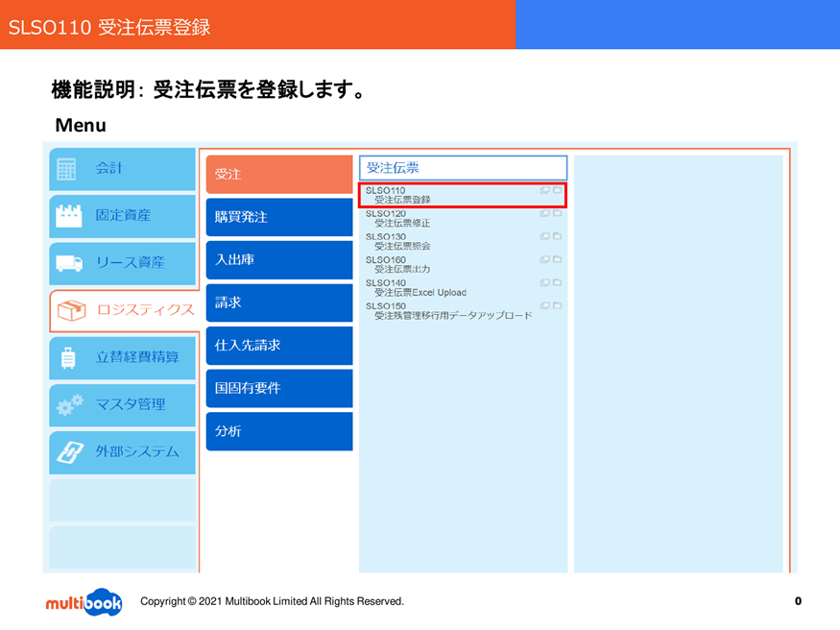Click the folder icon beside SLSO160
The height and width of the screenshot is (630, 840).
click(x=557, y=259)
